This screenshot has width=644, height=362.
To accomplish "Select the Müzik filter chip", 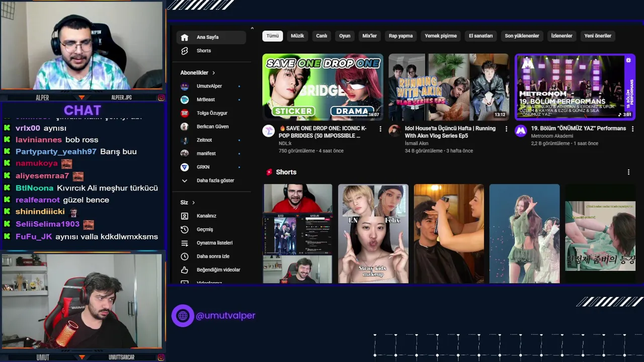I will pos(297,36).
